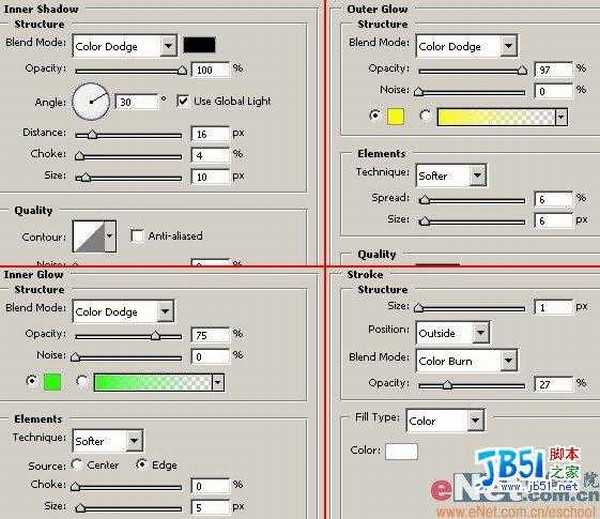The height and width of the screenshot is (519, 600).
Task: Click the black Inner Shadow color swatch
Action: coord(200,45)
